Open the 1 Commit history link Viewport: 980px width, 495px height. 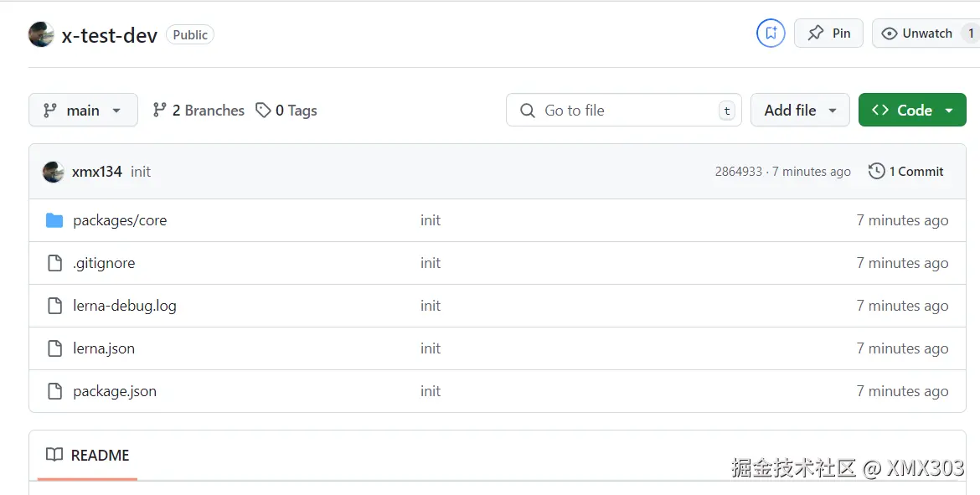coord(907,172)
